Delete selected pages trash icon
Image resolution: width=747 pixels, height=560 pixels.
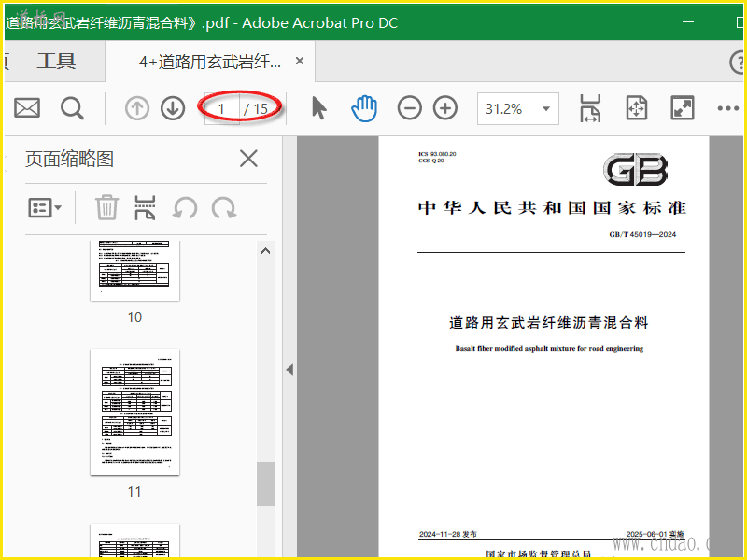coord(106,207)
